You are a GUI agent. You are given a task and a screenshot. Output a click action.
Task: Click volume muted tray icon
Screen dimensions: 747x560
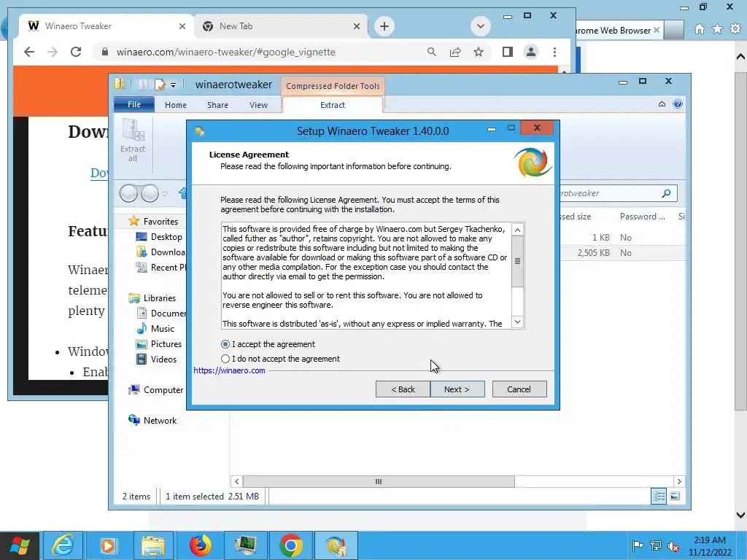673,545
